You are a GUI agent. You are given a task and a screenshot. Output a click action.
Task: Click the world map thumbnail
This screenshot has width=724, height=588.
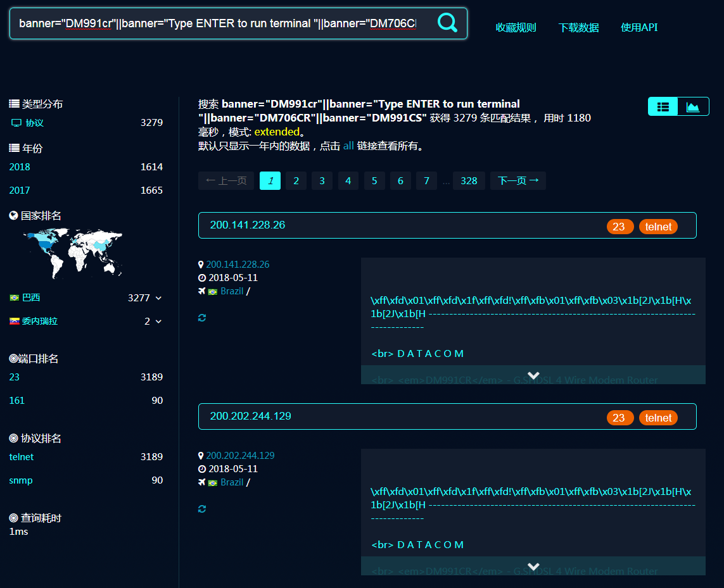(73, 253)
